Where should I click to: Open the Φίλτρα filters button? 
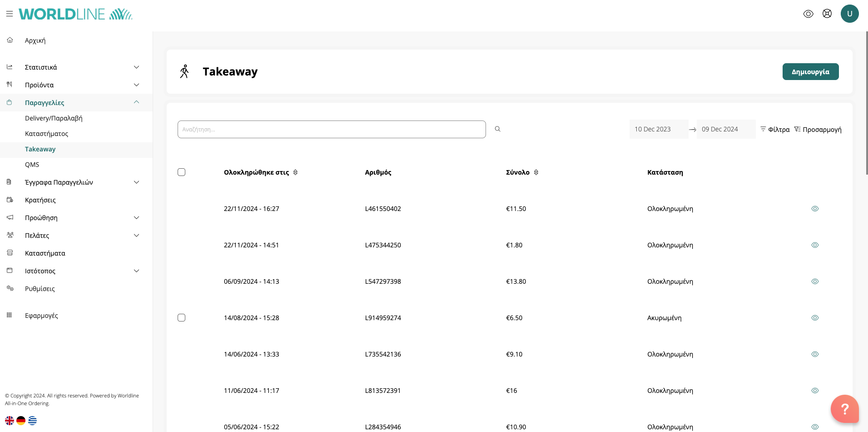[x=775, y=130]
